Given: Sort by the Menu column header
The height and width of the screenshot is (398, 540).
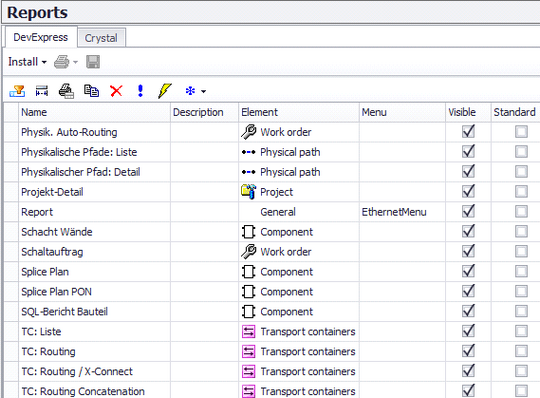Looking at the screenshot, I should pos(402,112).
